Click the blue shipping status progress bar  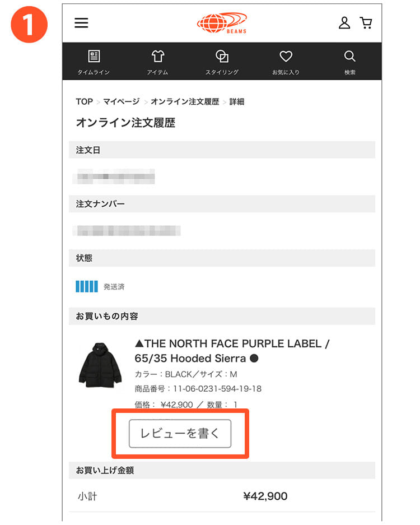pos(87,286)
